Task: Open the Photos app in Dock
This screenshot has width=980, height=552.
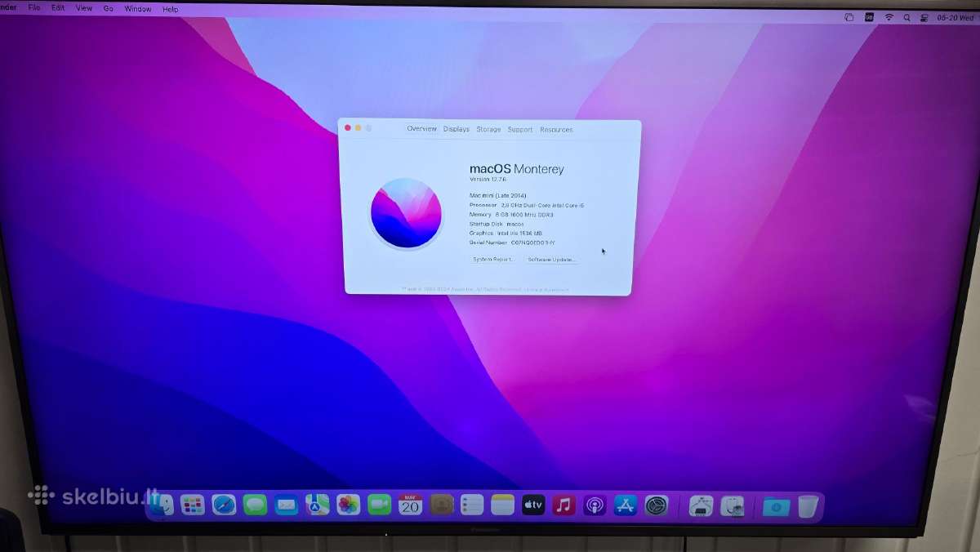Action: 348,505
